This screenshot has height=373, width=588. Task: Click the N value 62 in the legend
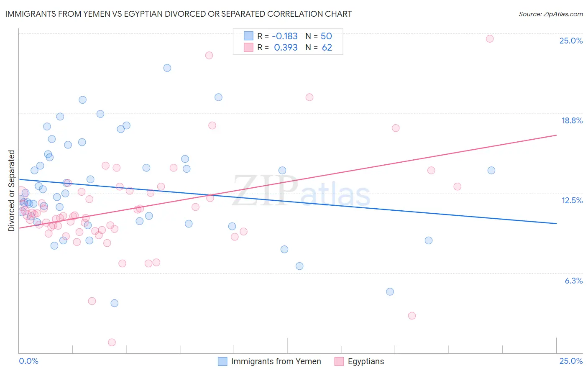point(327,47)
